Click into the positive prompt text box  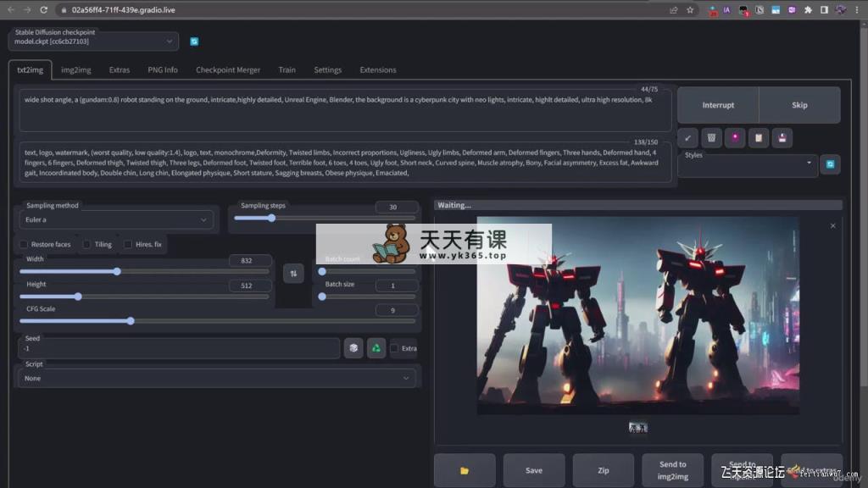pos(346,109)
